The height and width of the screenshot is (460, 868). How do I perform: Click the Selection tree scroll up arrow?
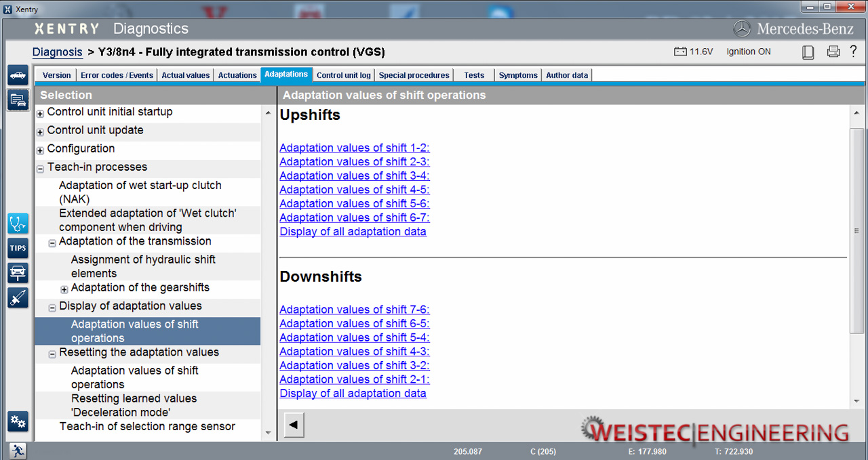coord(268,113)
